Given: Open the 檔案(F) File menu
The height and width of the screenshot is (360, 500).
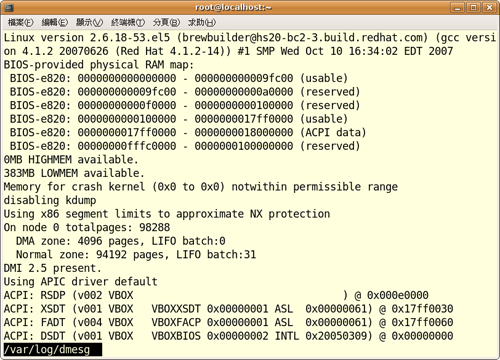Looking at the screenshot, I should coord(21,22).
